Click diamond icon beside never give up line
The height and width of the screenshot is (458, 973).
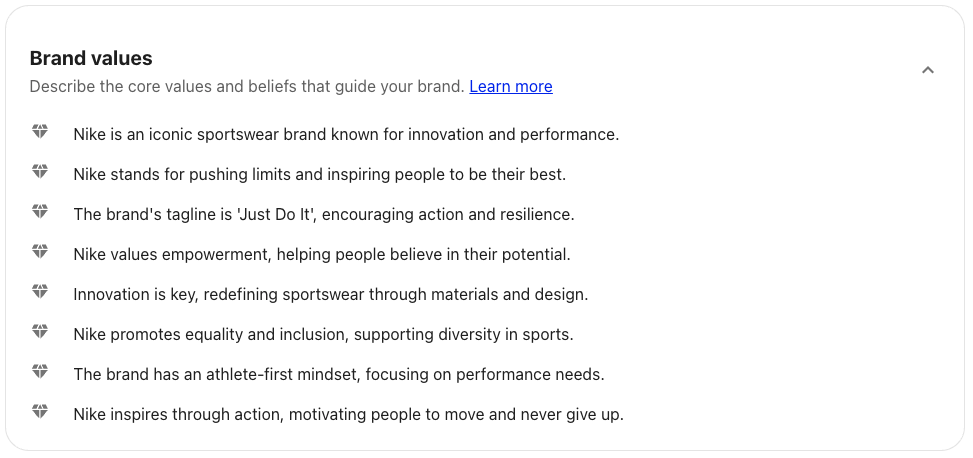click(x=40, y=411)
